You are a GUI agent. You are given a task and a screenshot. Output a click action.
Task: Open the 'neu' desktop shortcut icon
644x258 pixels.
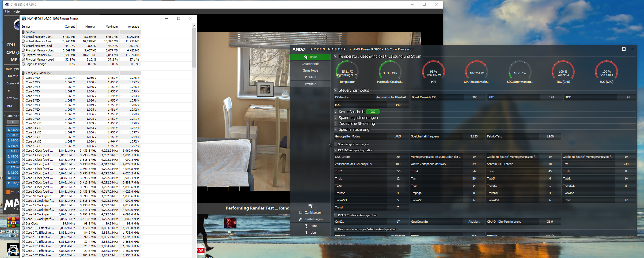coord(230,223)
